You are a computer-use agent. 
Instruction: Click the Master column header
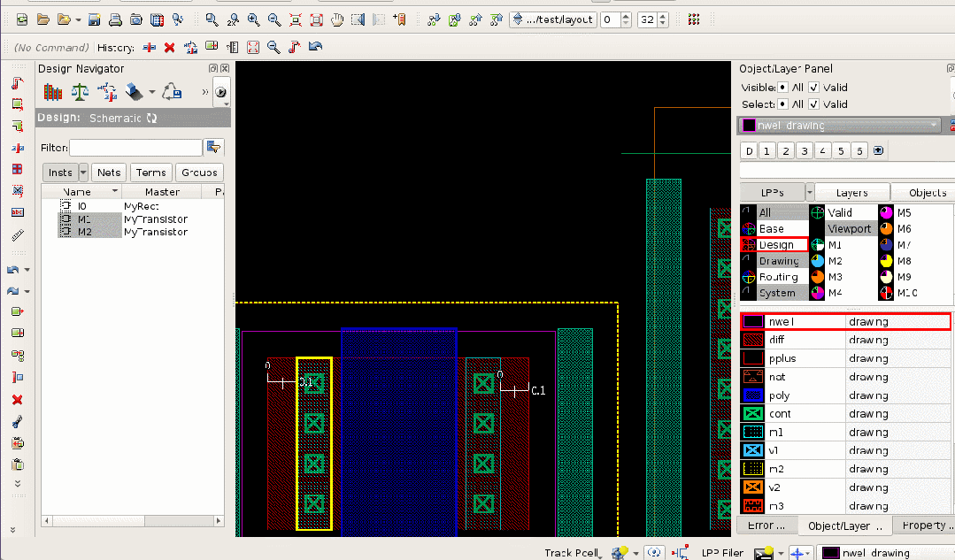pos(162,192)
